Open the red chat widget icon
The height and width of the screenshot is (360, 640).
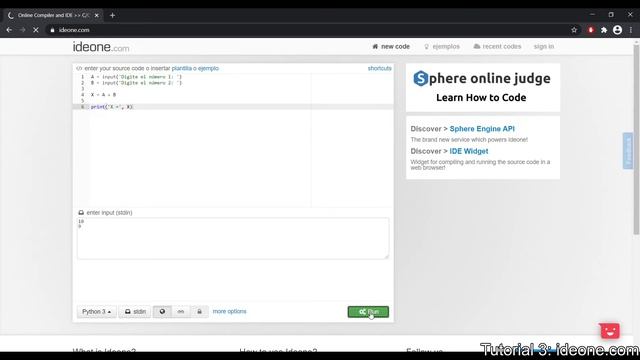[610, 331]
